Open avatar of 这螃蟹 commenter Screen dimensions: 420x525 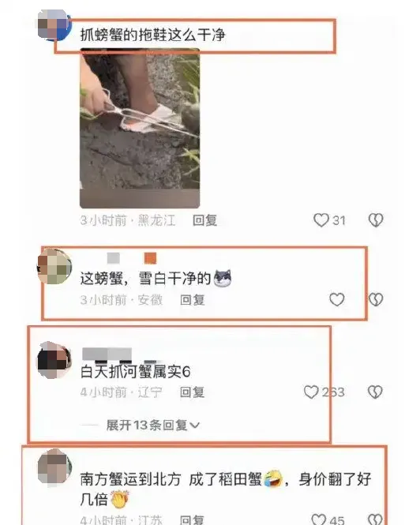point(54,267)
